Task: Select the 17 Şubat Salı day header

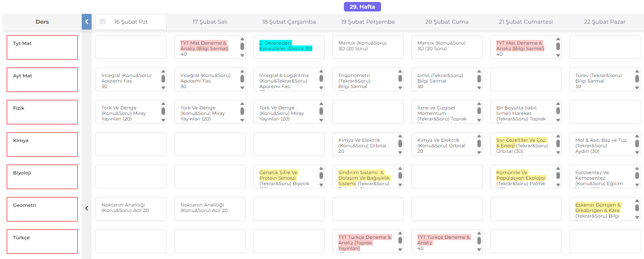Action: pyautogui.click(x=210, y=22)
